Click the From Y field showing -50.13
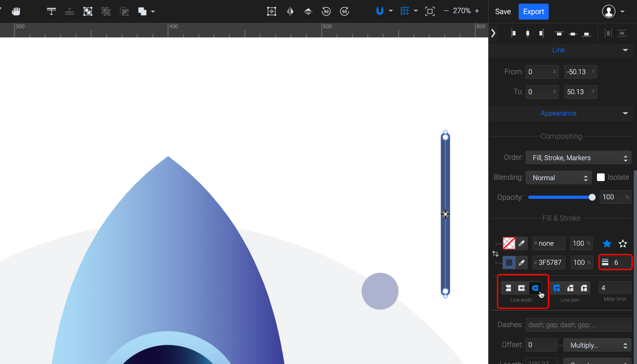Image resolution: width=637 pixels, height=364 pixels. pyautogui.click(x=581, y=72)
